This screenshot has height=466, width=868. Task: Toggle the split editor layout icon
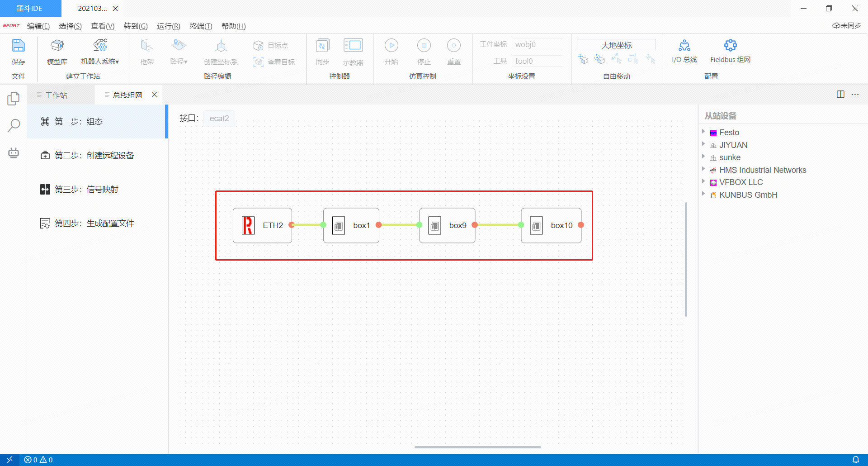pos(840,95)
